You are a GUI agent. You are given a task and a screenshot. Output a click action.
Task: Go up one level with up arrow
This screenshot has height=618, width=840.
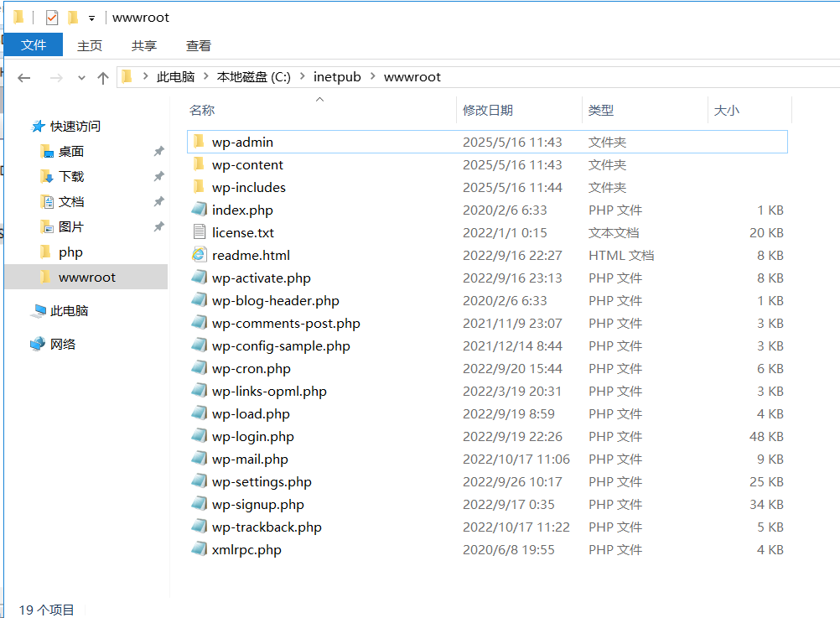point(103,78)
